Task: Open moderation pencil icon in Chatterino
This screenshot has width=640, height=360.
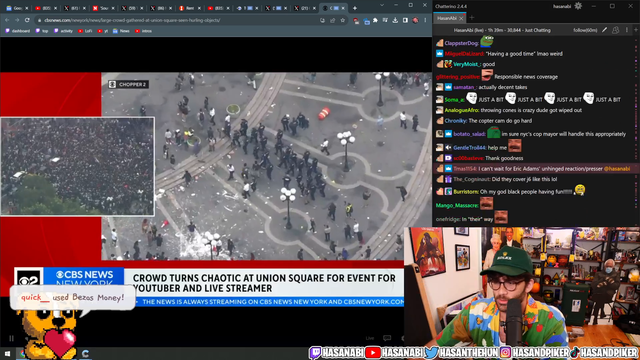Action: (x=604, y=30)
